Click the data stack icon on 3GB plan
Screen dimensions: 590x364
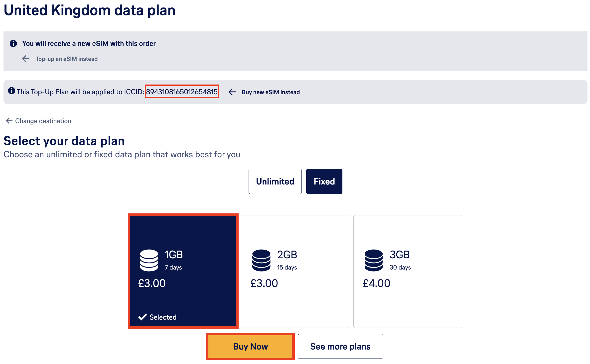[374, 260]
